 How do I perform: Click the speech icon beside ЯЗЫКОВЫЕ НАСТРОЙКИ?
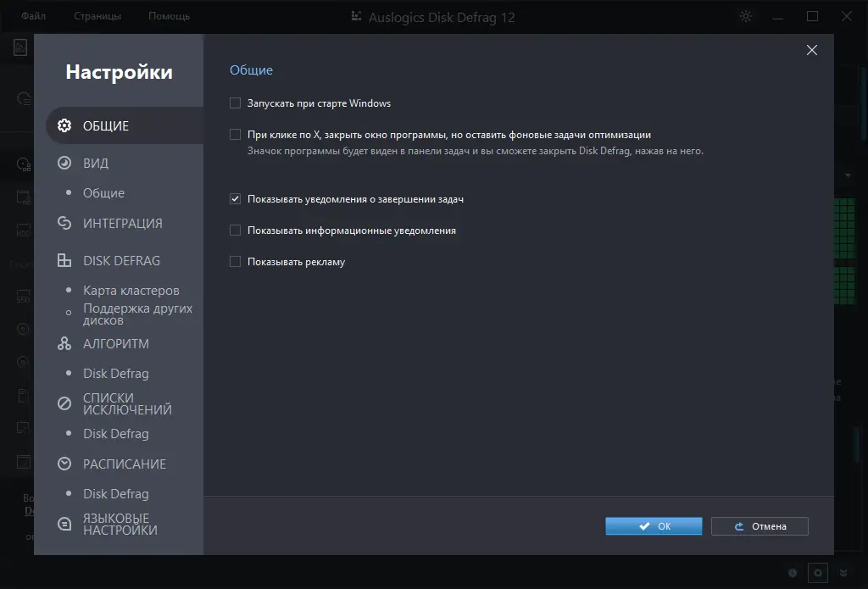click(64, 524)
